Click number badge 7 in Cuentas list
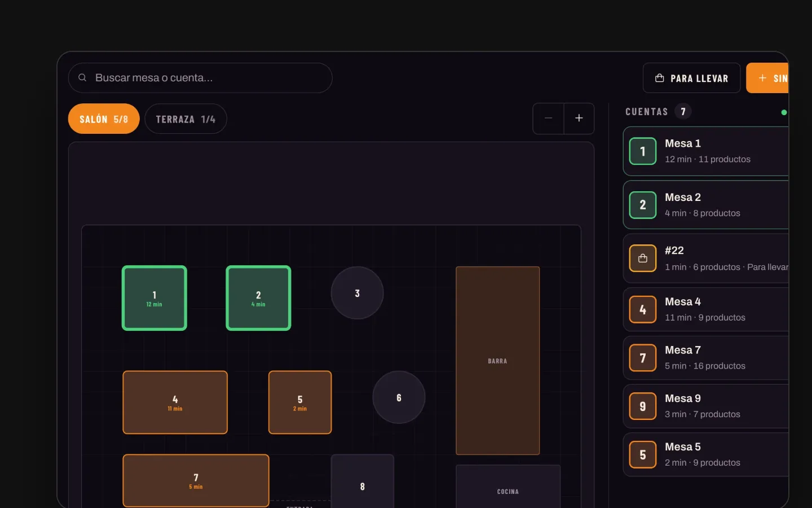The height and width of the screenshot is (508, 812). pos(643,358)
